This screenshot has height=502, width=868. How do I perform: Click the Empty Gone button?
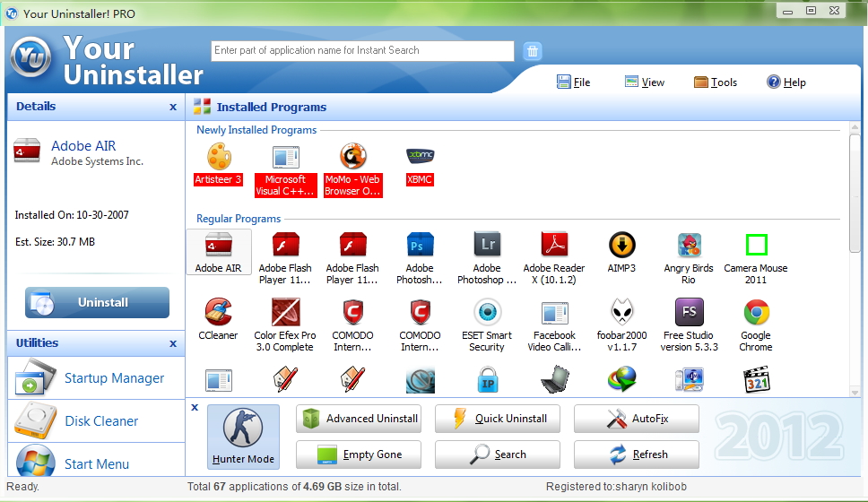point(358,454)
